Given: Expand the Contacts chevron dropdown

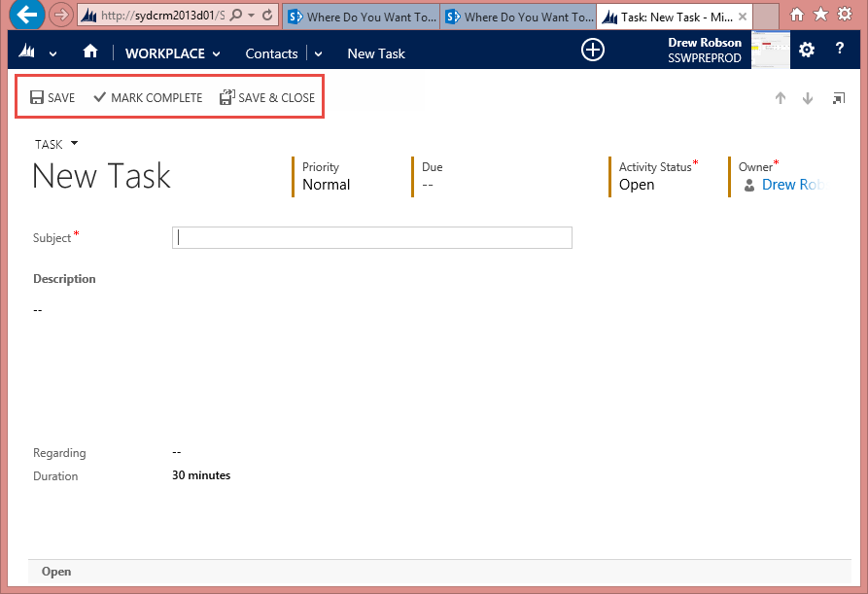Looking at the screenshot, I should coord(318,53).
